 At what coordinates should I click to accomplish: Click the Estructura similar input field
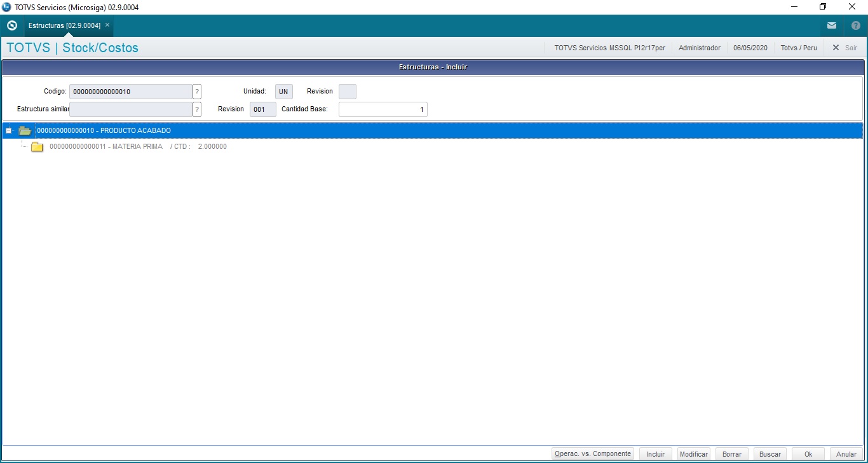(130, 109)
